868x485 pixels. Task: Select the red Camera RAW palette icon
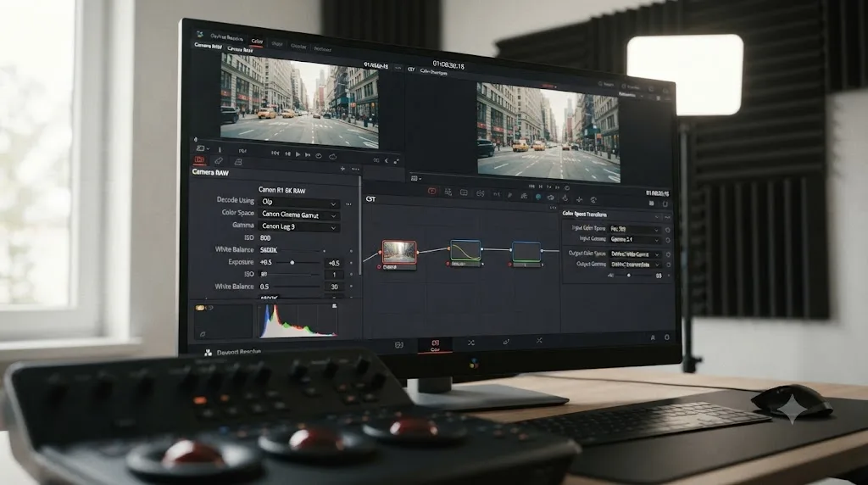pyautogui.click(x=200, y=160)
